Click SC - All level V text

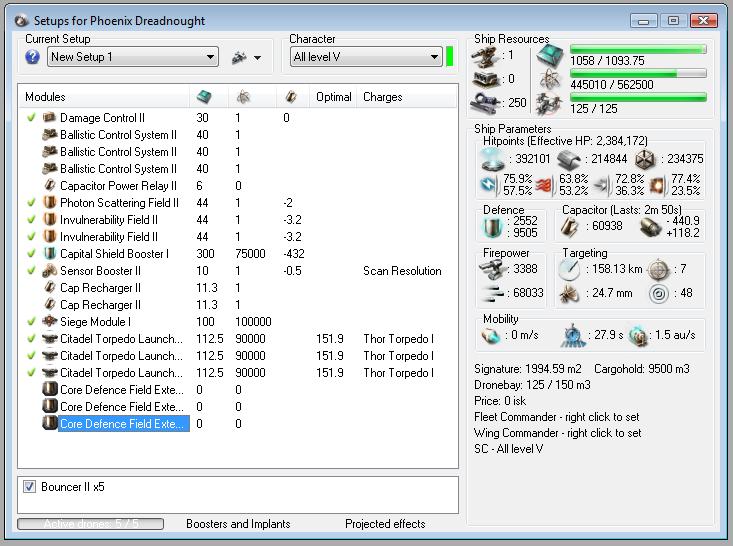pyautogui.click(x=509, y=449)
